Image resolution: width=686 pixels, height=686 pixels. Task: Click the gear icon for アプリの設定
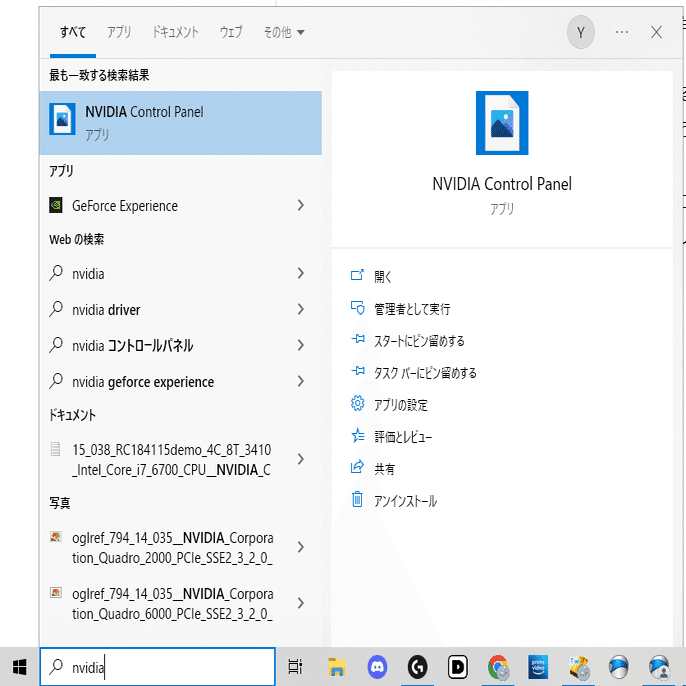357,403
